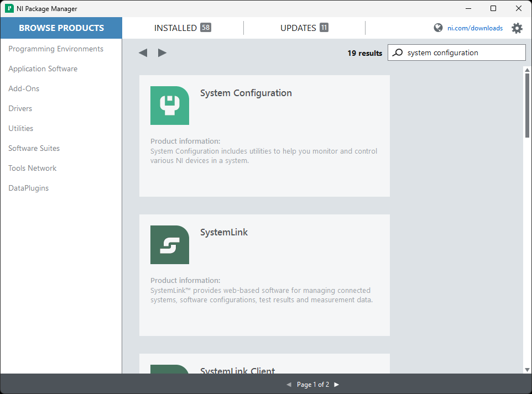Viewport: 532px width, 394px height.
Task: Click the System Configuration description text
Action: [264, 156]
